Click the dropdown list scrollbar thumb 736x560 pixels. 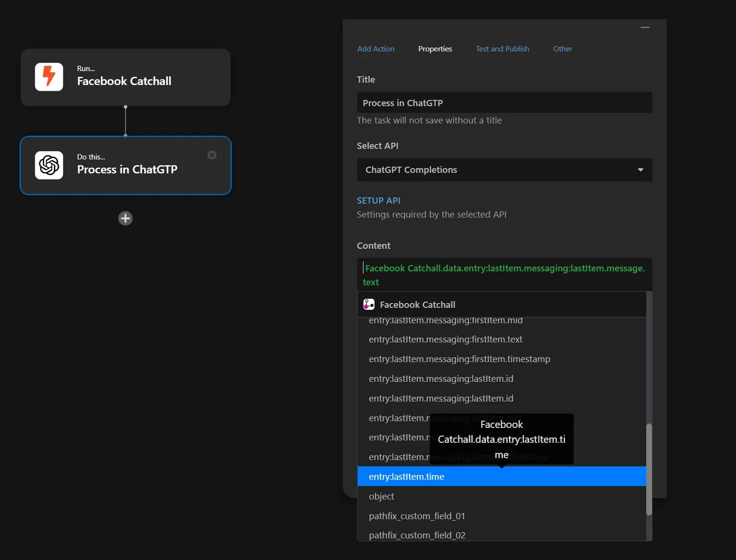tap(649, 469)
